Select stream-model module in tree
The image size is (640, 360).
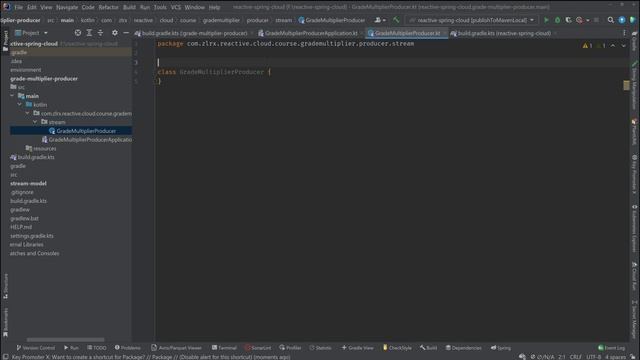(28, 183)
